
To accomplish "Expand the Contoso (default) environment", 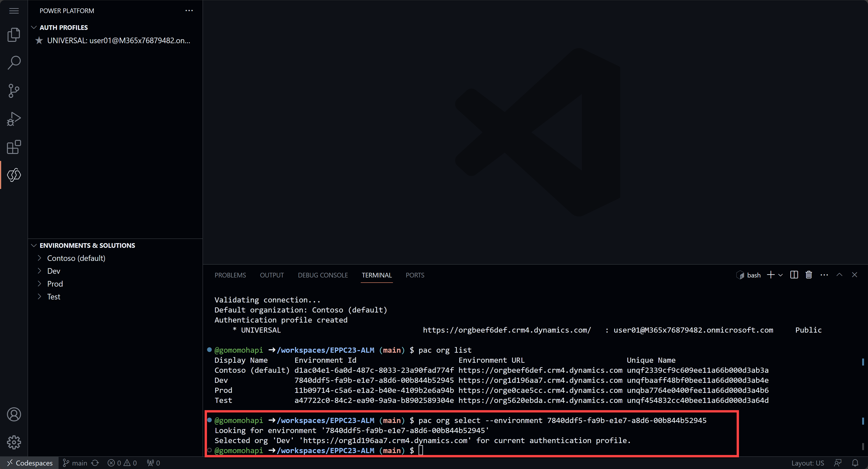I will point(39,258).
